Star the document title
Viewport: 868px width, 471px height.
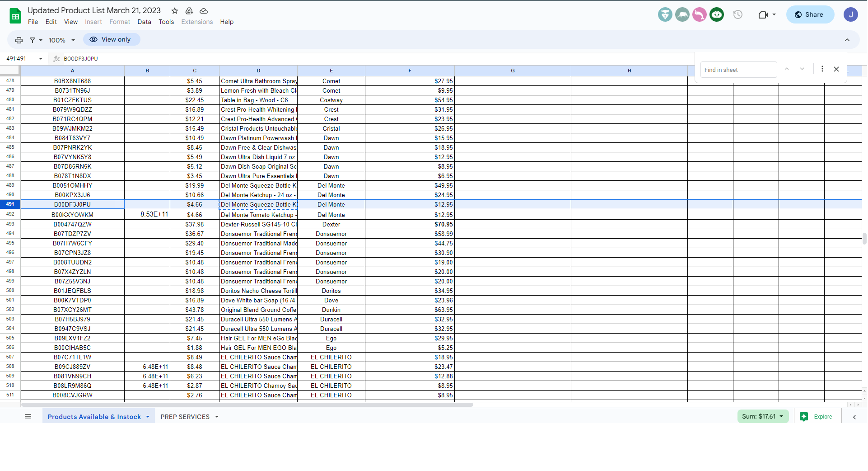[175, 11]
